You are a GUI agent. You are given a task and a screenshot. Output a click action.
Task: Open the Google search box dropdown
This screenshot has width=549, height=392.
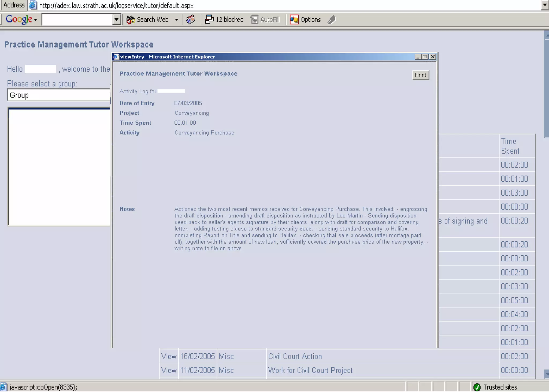[116, 20]
